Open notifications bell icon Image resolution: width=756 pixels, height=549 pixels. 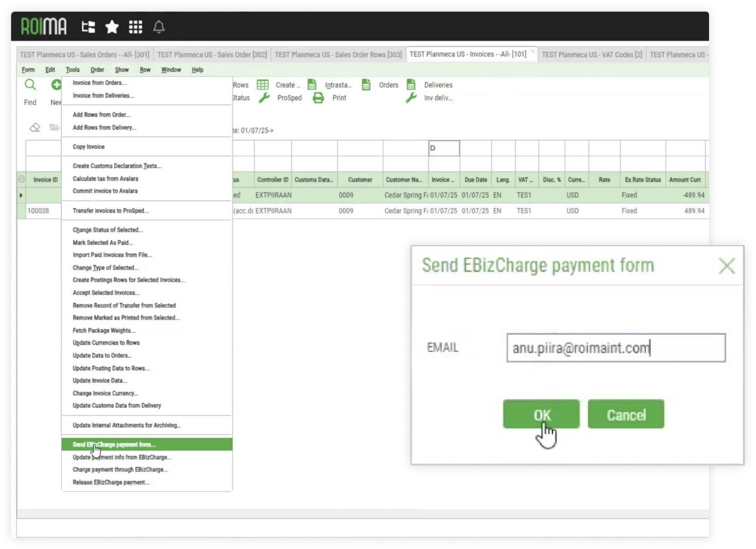159,27
